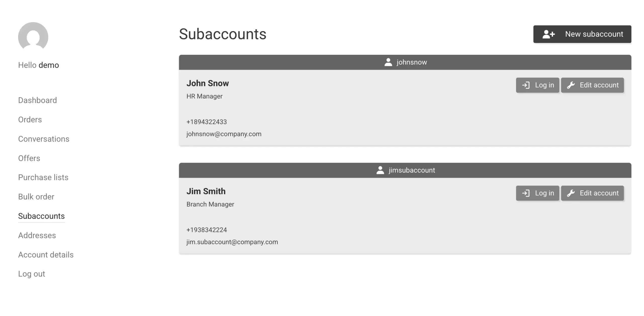Click wrench icon in John Snow card
Viewport: 644px width, 316px height.
pos(571,85)
